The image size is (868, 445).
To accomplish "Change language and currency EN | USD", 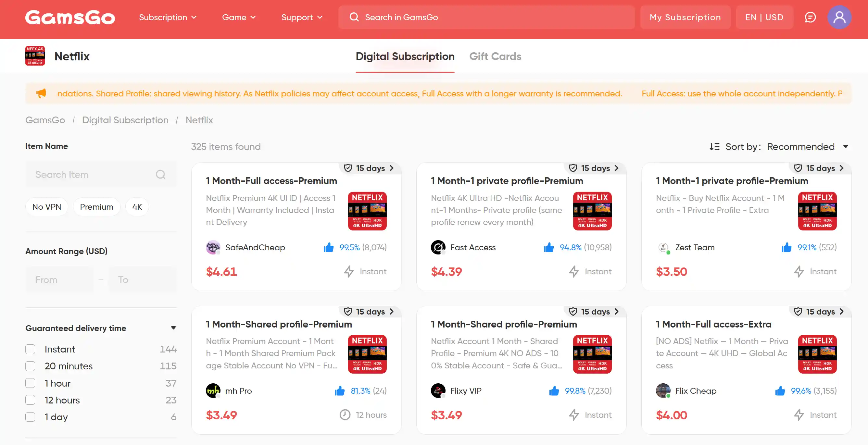I will coord(764,17).
